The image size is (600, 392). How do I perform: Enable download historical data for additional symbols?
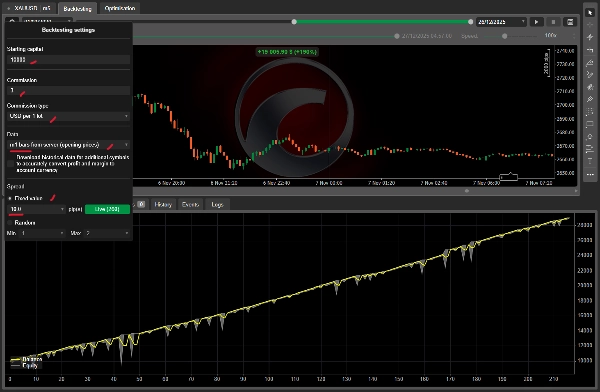(x=10, y=163)
